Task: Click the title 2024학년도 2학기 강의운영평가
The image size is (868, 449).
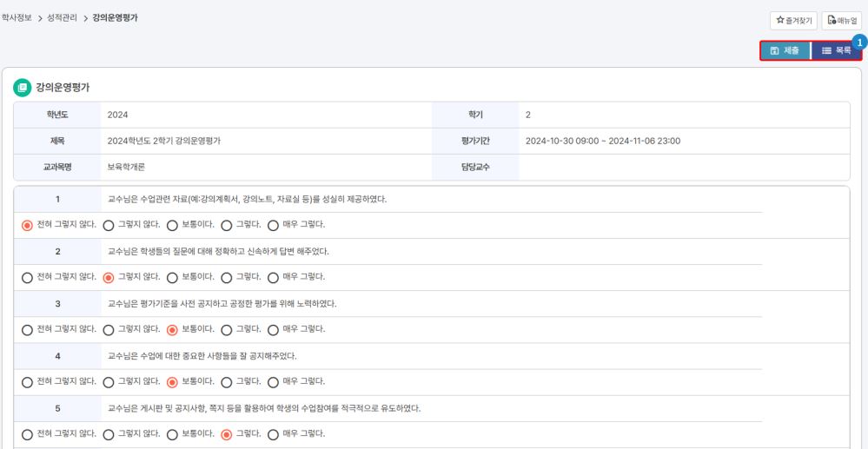Action: coord(164,142)
